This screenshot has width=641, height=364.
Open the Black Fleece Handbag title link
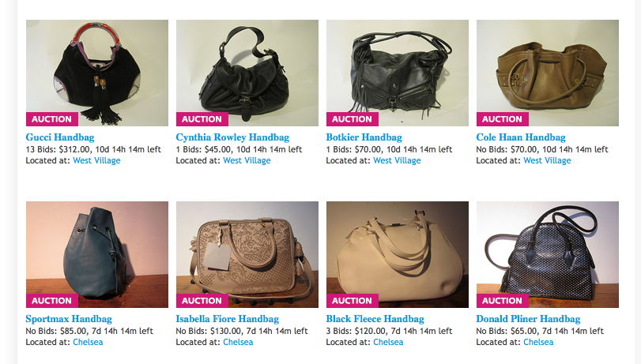pos(375,319)
